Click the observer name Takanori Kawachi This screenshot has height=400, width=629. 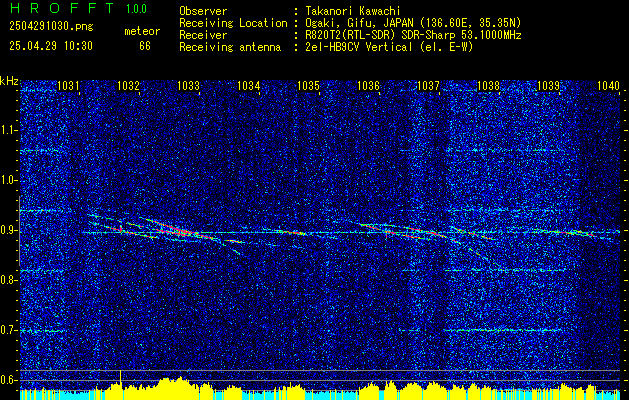point(353,11)
